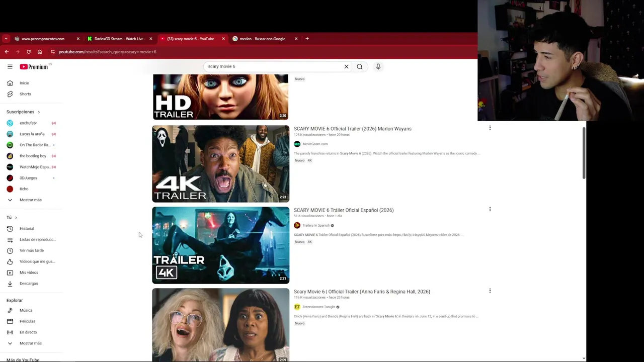This screenshot has height=362, width=644.
Task: Go back with the browser back arrow
Action: point(7,52)
